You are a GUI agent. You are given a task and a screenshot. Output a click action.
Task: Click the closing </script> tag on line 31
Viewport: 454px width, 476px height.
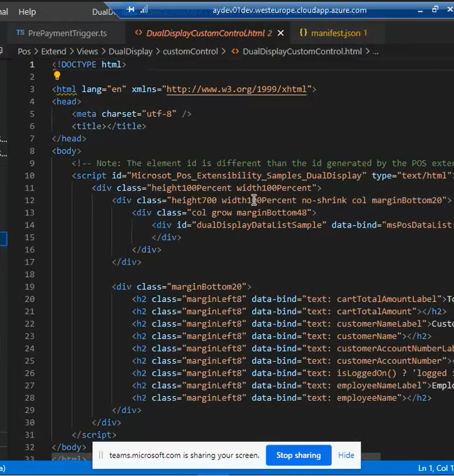click(x=94, y=435)
